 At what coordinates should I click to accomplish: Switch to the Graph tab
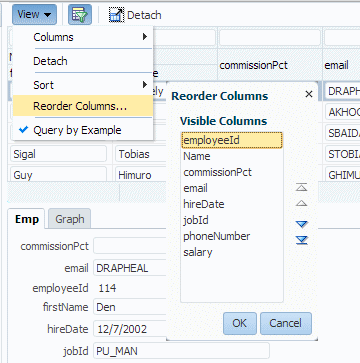pos(70,219)
